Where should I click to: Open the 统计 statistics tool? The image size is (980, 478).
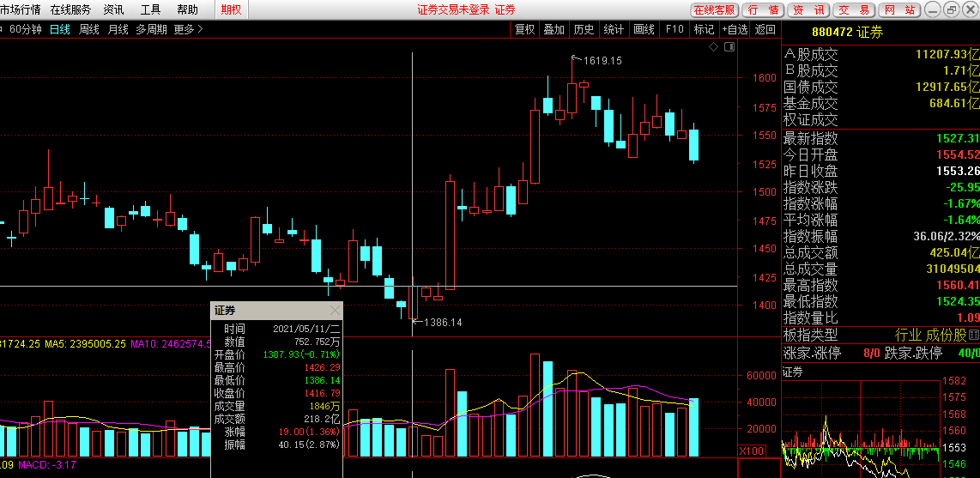[x=614, y=29]
